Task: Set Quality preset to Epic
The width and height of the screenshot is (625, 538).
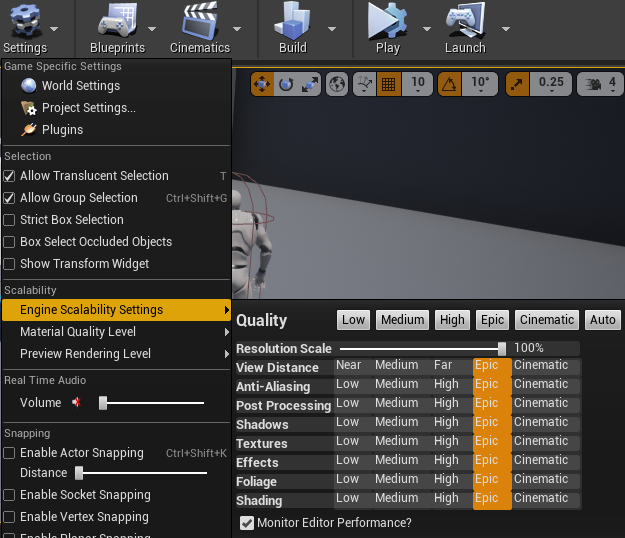Action: (492, 320)
